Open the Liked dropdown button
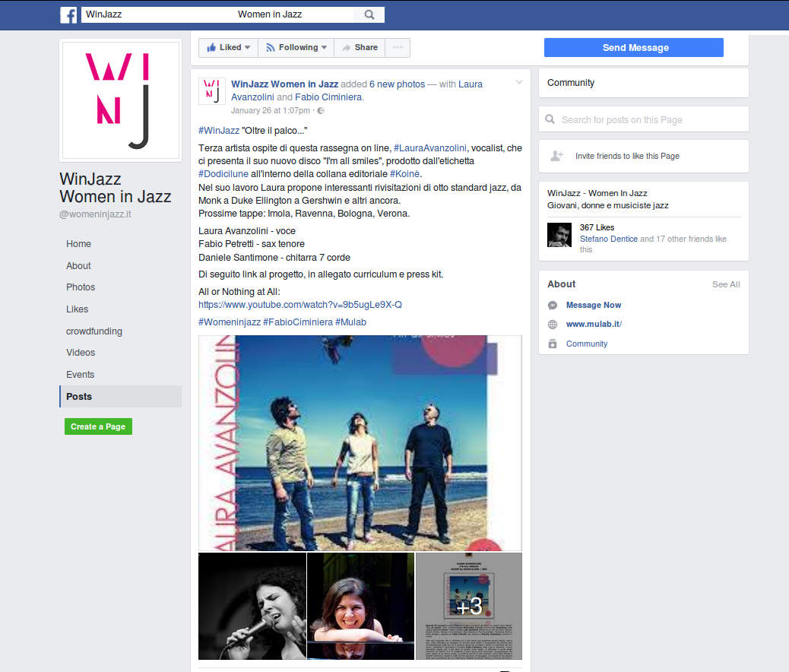789x672 pixels. click(229, 47)
